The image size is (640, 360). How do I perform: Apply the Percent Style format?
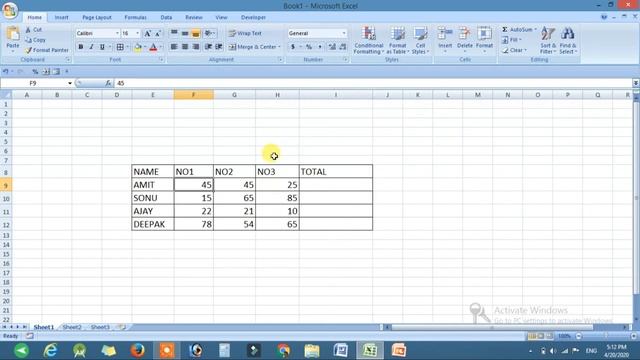(x=309, y=47)
